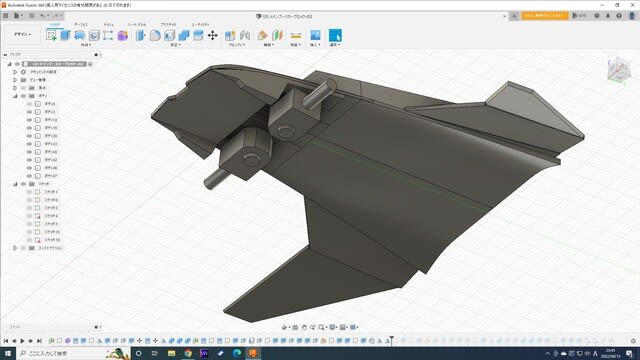Toggle eye icon of Bodies folder
Image resolution: width=640 pixels, height=360 pixels.
[23, 96]
